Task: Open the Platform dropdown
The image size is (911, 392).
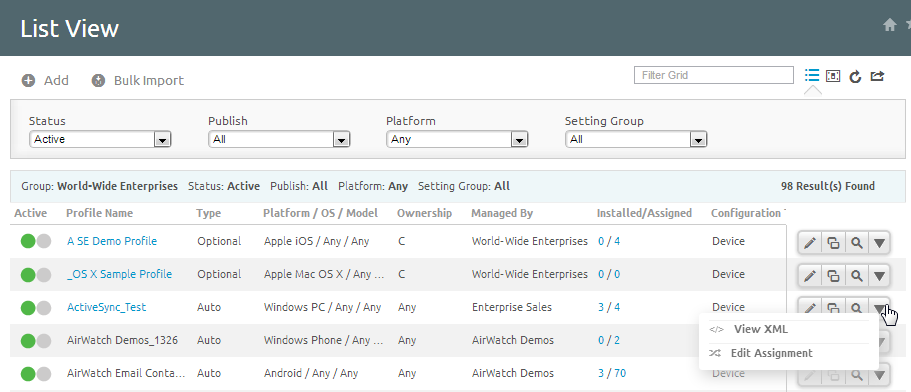Action: 457,139
